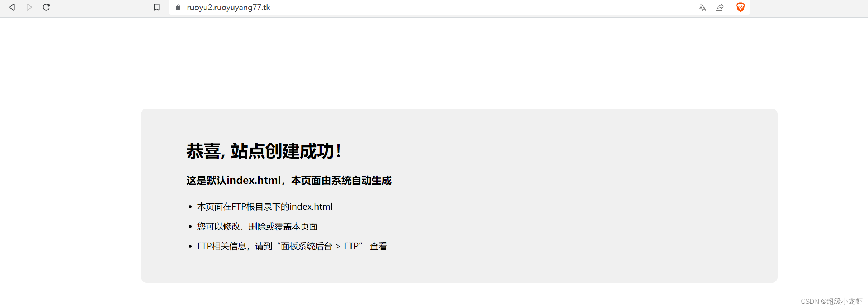This screenshot has height=308, width=868.
Task: Go back with the browser back arrow
Action: point(12,7)
